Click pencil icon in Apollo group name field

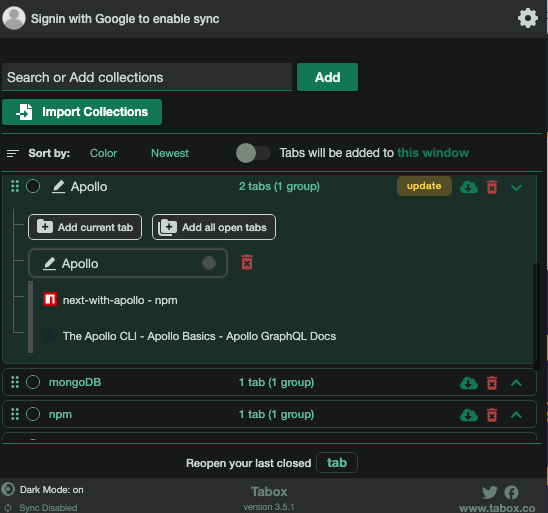point(49,263)
